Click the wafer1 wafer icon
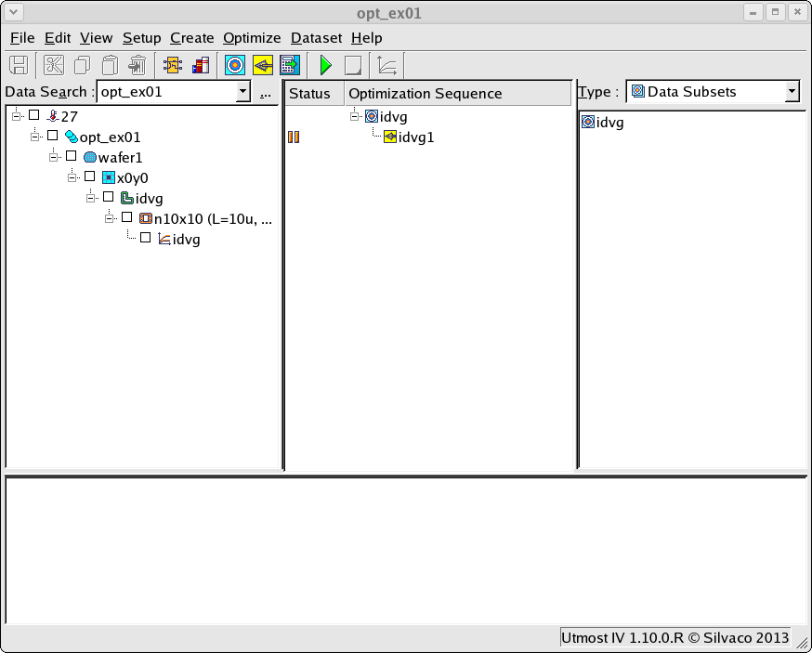The width and height of the screenshot is (812, 653). click(x=89, y=157)
